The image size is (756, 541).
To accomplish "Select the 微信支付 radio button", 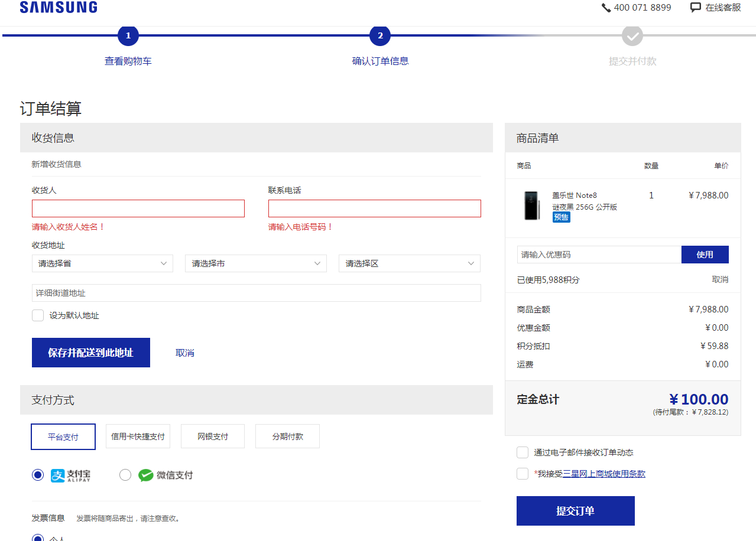I will (x=125, y=475).
